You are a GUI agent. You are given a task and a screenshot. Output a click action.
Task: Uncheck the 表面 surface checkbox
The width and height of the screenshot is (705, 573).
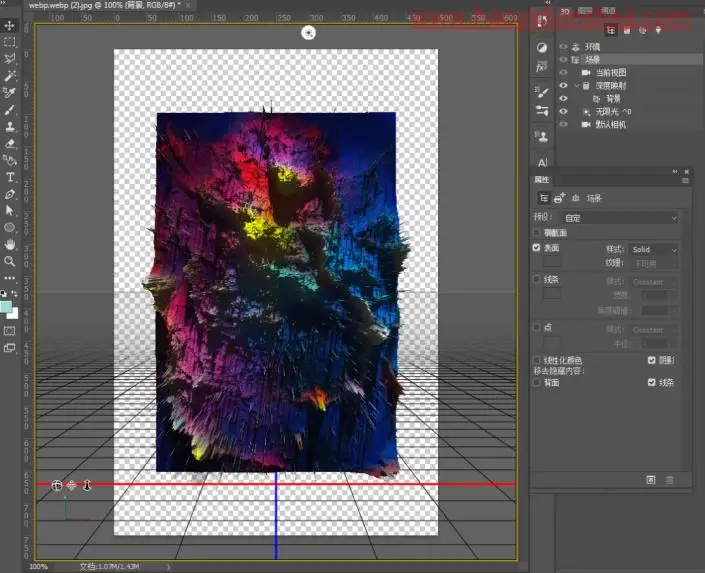(x=536, y=247)
